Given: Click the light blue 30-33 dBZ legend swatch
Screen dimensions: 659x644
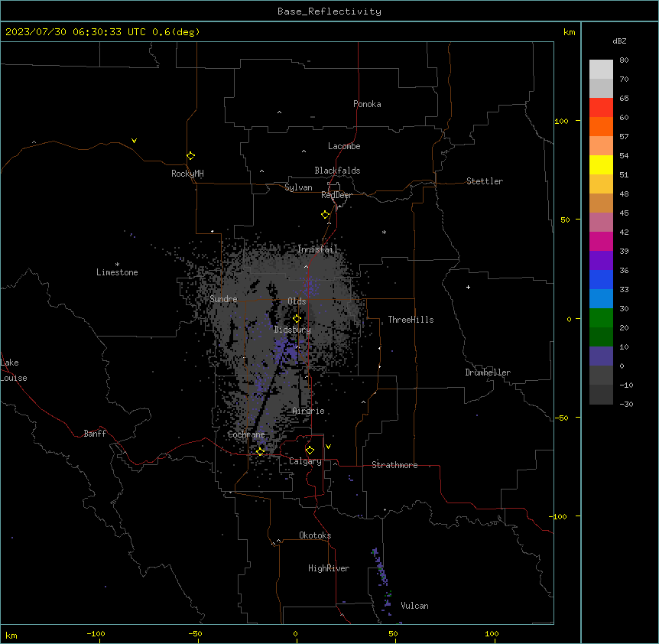Looking at the screenshot, I should pos(601,299).
